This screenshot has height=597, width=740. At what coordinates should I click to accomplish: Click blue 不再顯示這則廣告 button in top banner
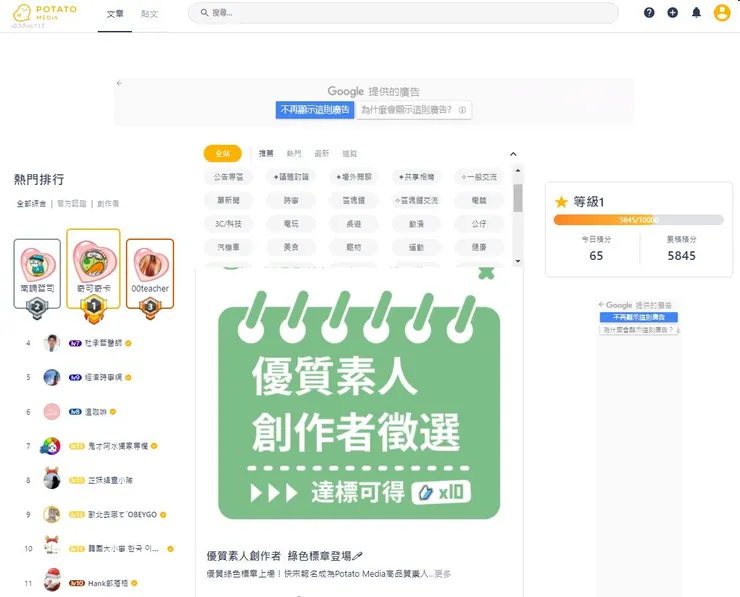(315, 110)
